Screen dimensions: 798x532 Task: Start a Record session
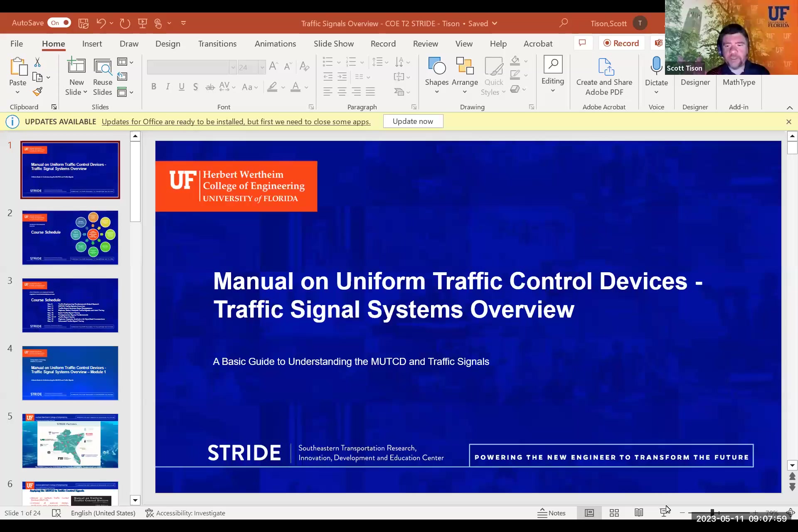click(x=621, y=43)
